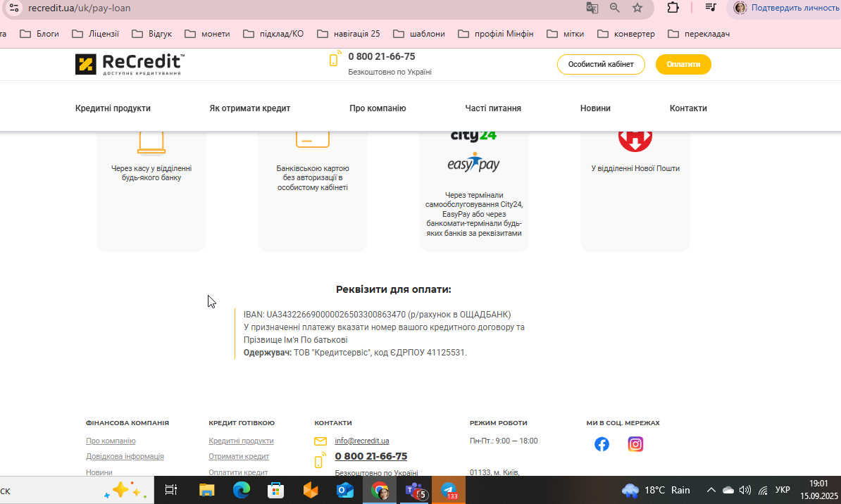841x504 pixels.
Task: Open footer link Про компанію
Action: click(111, 441)
